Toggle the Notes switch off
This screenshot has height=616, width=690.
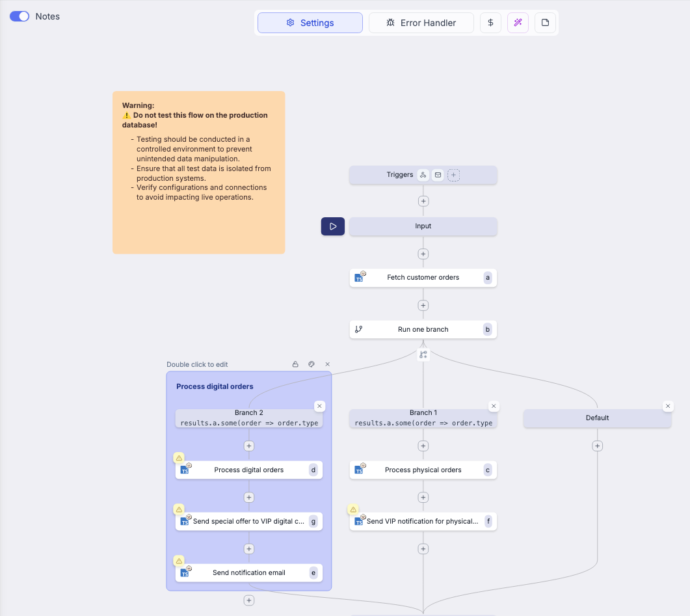(20, 16)
